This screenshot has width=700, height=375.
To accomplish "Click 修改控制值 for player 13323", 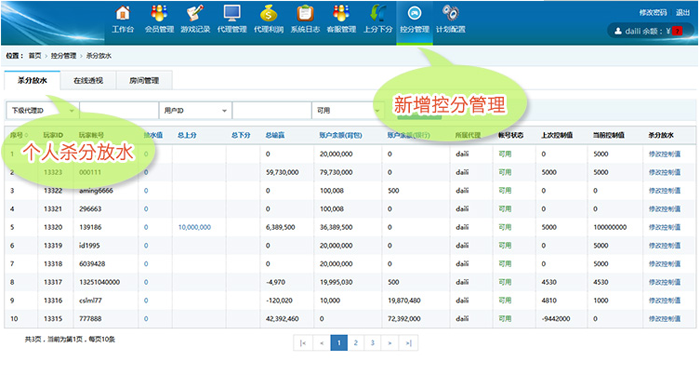I will (x=664, y=172).
